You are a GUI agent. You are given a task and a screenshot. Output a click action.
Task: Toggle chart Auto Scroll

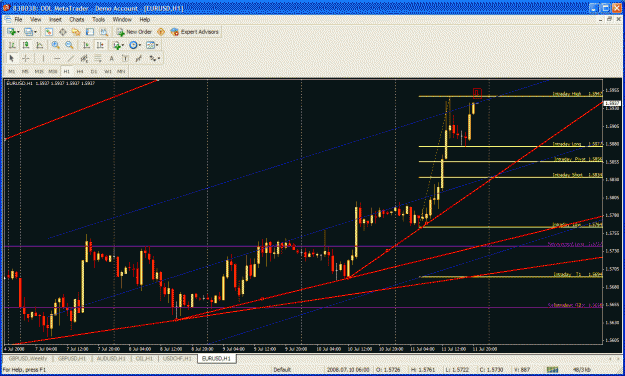pos(87,45)
